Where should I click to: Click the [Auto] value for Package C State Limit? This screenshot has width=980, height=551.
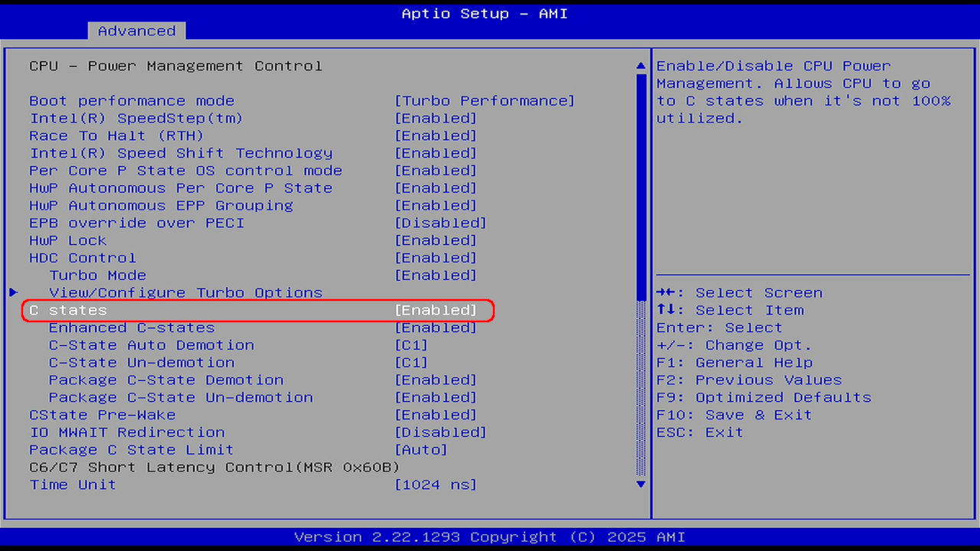pos(421,450)
